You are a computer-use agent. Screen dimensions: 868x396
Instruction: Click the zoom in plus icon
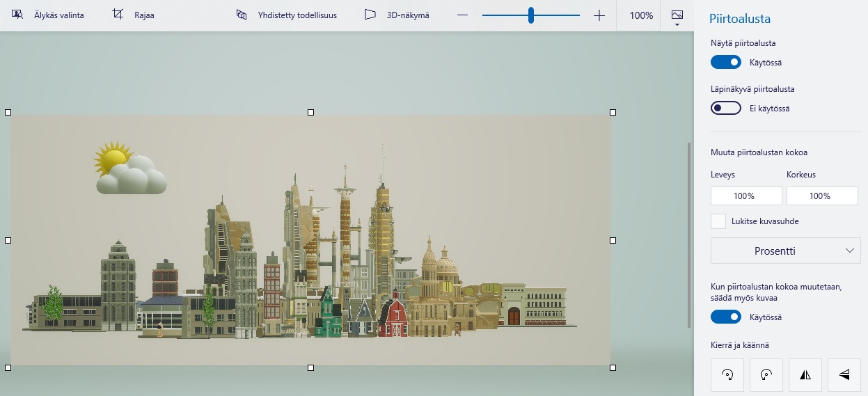tap(599, 15)
